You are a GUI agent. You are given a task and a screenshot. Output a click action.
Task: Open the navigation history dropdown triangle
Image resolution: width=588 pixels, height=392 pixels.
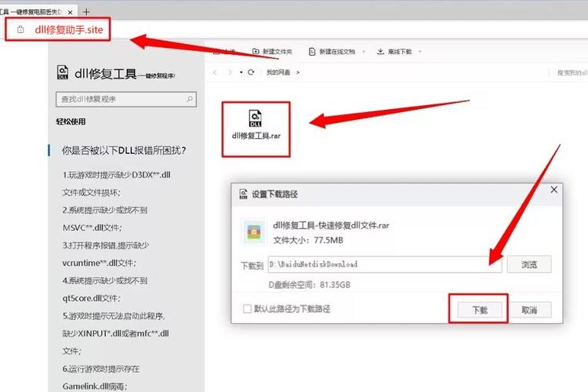[x=241, y=72]
